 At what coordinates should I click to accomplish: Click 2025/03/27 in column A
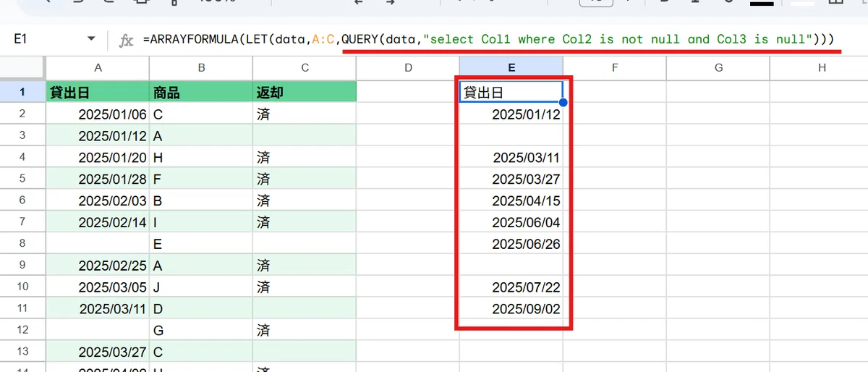(x=98, y=352)
